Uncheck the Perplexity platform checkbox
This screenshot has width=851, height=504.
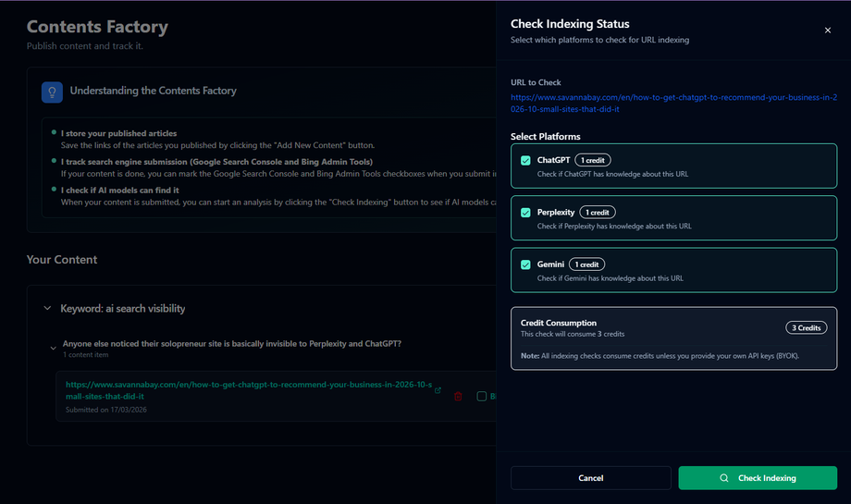click(x=525, y=213)
